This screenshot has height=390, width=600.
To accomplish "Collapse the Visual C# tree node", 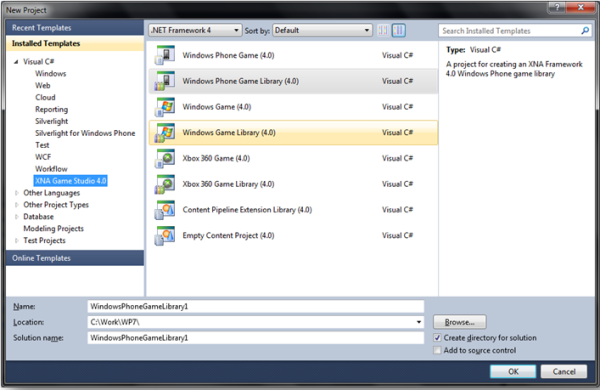I will tap(16, 62).
